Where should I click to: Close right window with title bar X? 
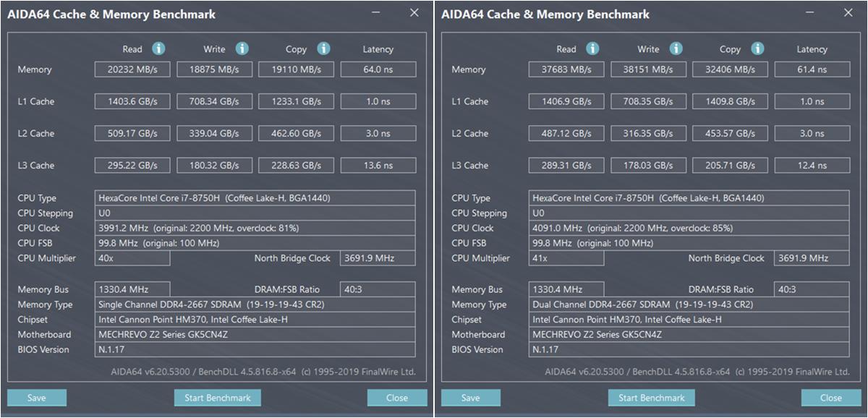[848, 13]
